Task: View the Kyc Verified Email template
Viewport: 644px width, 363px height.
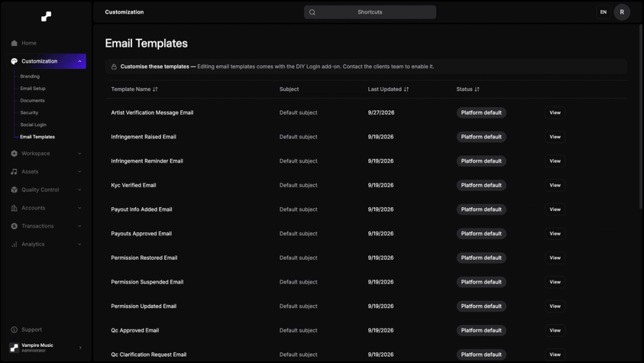Action: click(555, 186)
